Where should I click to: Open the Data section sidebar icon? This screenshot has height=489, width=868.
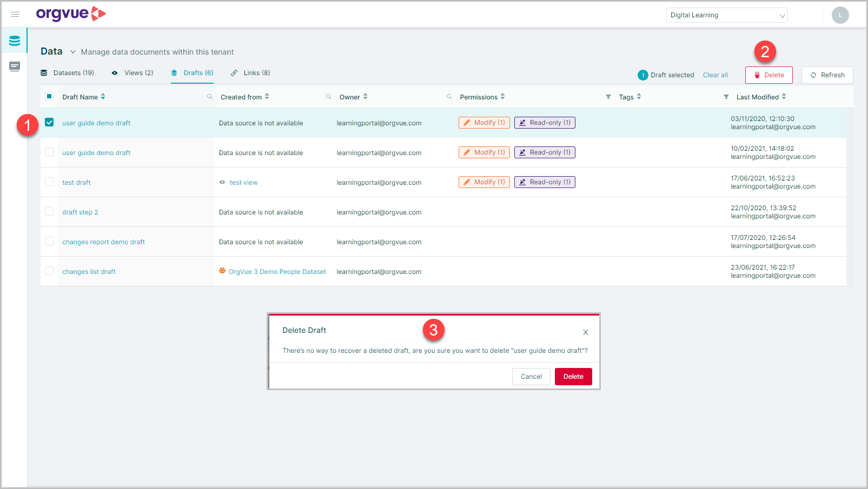pos(15,41)
